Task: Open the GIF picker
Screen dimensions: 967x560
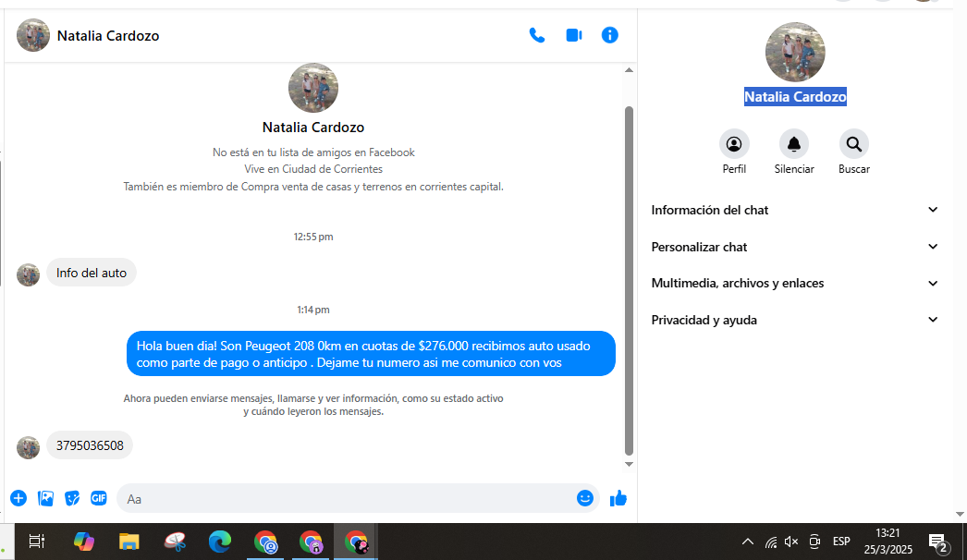Action: point(99,498)
